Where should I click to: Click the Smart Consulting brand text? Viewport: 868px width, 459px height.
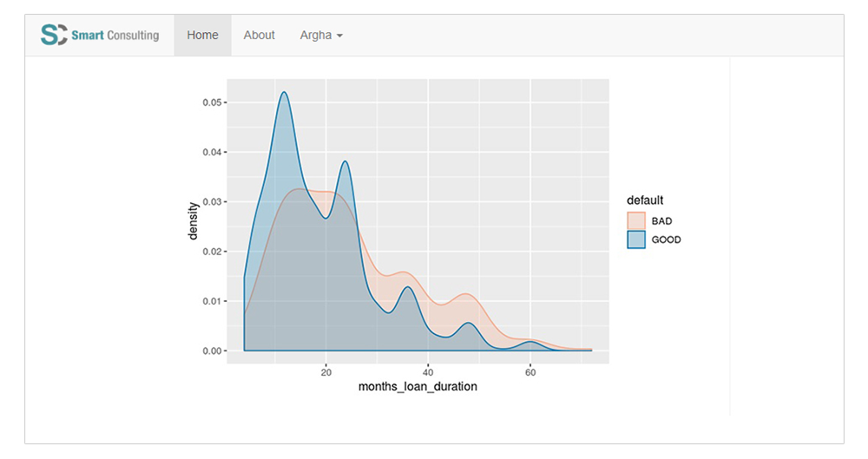[115, 36]
